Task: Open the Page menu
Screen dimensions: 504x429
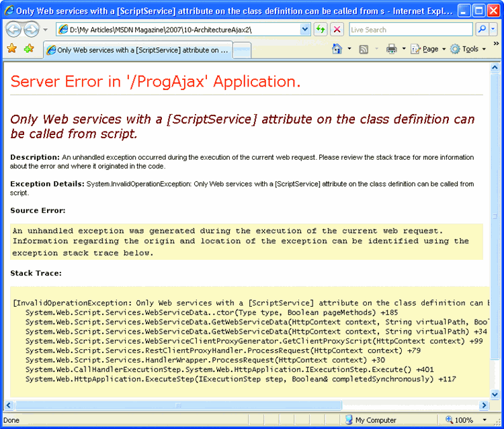Action: (x=428, y=49)
